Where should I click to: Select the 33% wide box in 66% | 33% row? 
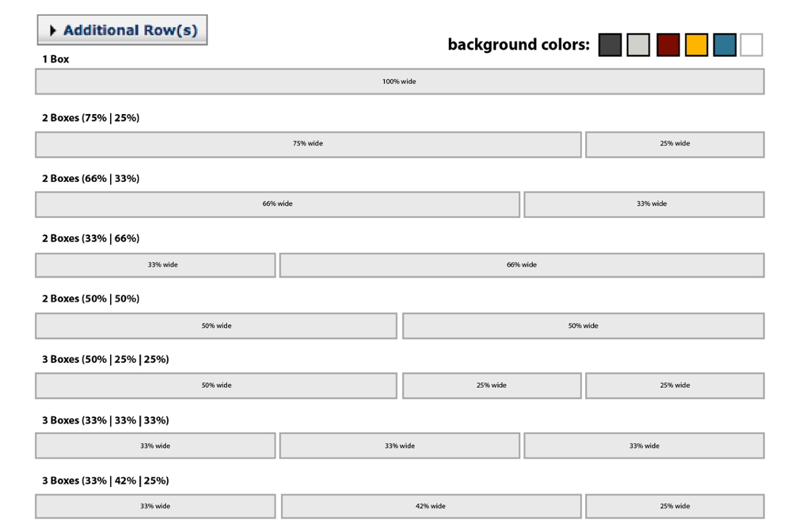click(644, 205)
